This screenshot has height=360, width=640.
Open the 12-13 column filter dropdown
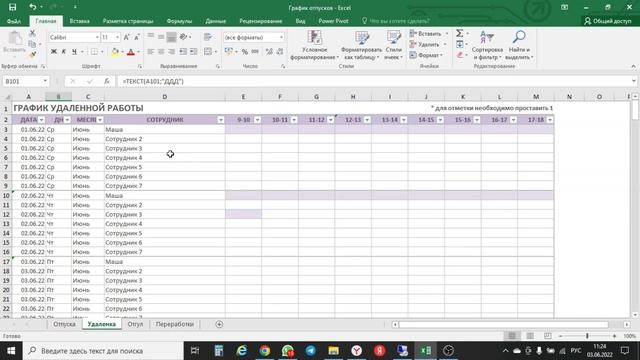pyautogui.click(x=367, y=120)
